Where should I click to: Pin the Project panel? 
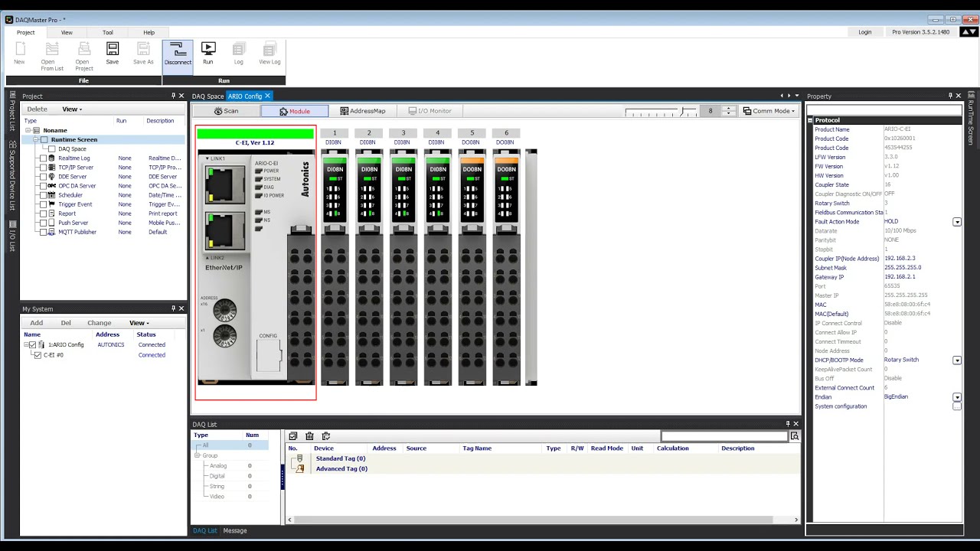point(174,96)
